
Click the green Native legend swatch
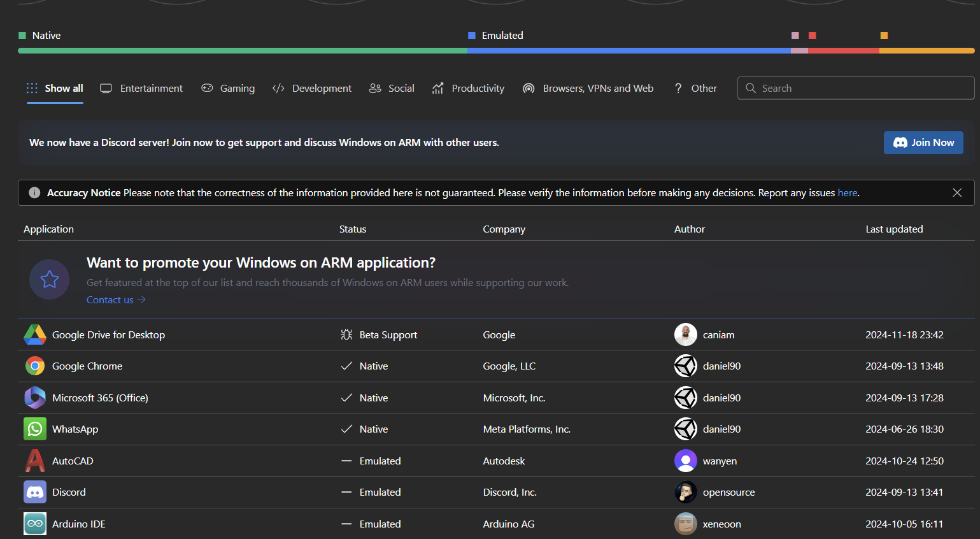(x=22, y=36)
